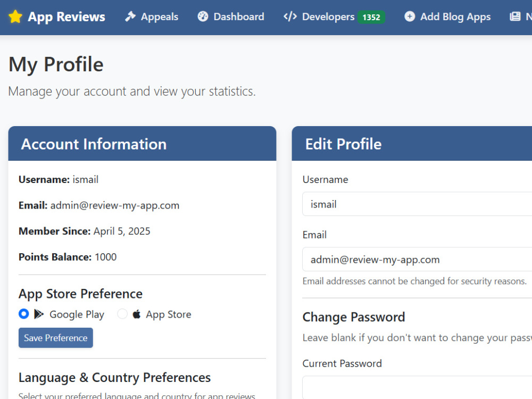Click 'Email addresses cannot be changed' note
The width and height of the screenshot is (532, 399).
click(x=414, y=281)
